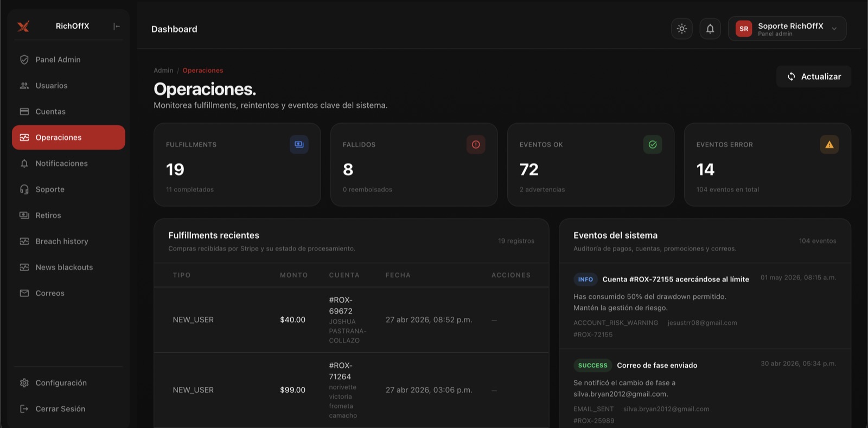Viewport: 868px width, 428px height.
Task: Click the Dashboard header title
Action: point(174,29)
